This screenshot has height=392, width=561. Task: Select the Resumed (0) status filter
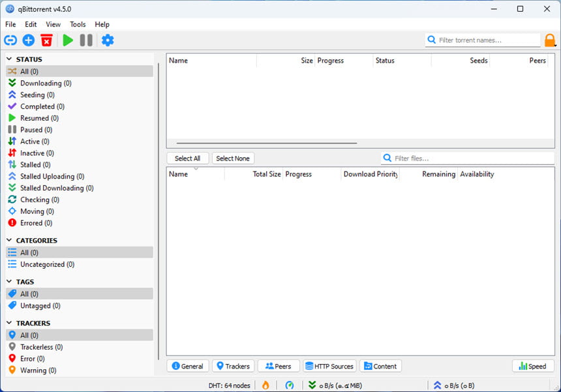tap(80, 118)
